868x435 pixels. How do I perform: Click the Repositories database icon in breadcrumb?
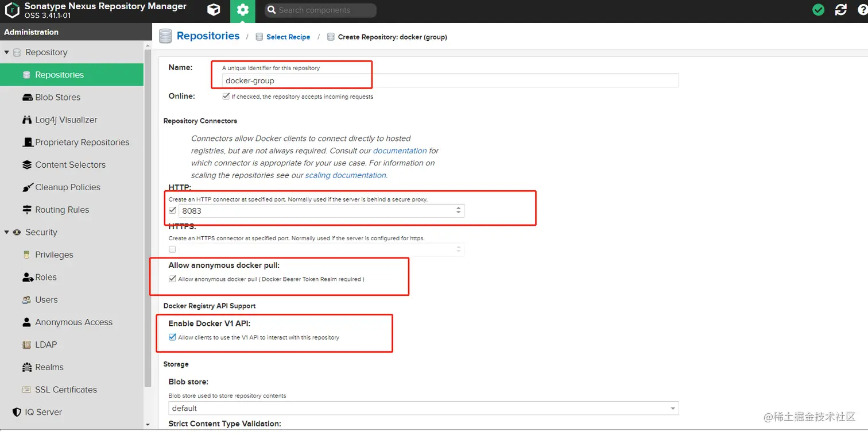[165, 36]
